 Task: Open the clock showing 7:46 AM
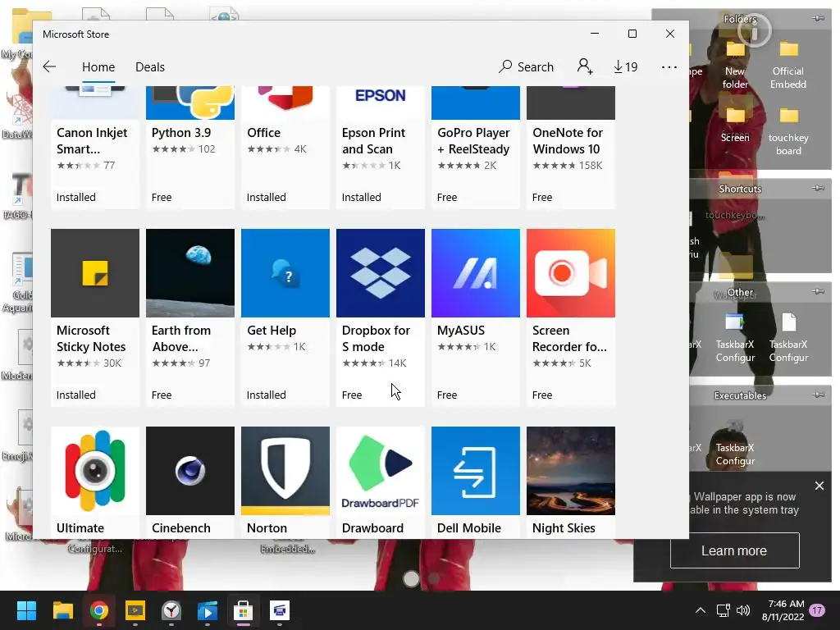[783, 610]
